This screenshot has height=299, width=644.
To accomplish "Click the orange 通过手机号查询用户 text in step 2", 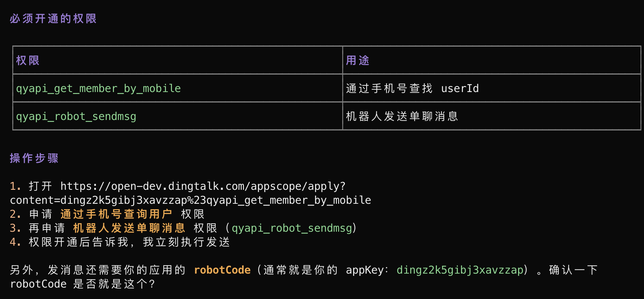I will click(116, 214).
